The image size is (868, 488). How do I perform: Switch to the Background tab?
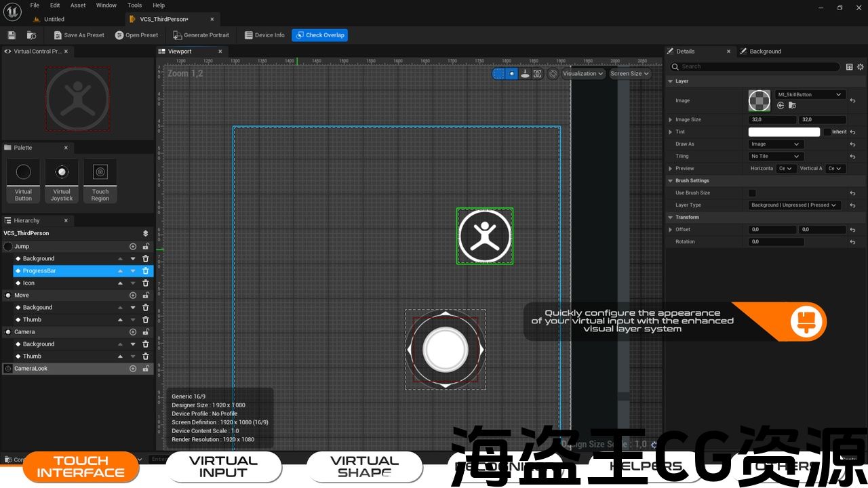765,52
